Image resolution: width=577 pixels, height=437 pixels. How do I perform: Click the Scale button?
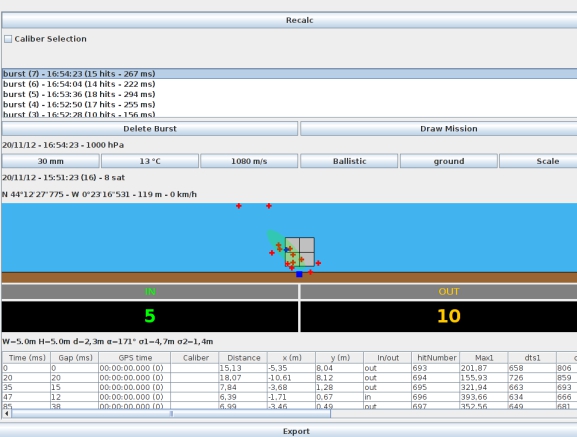(538, 161)
